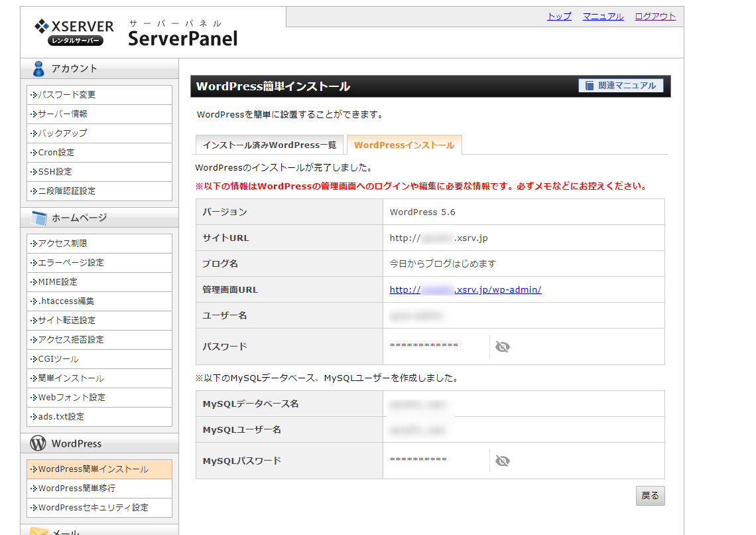Select アクセス拒否設定 in the sidebar

point(99,340)
